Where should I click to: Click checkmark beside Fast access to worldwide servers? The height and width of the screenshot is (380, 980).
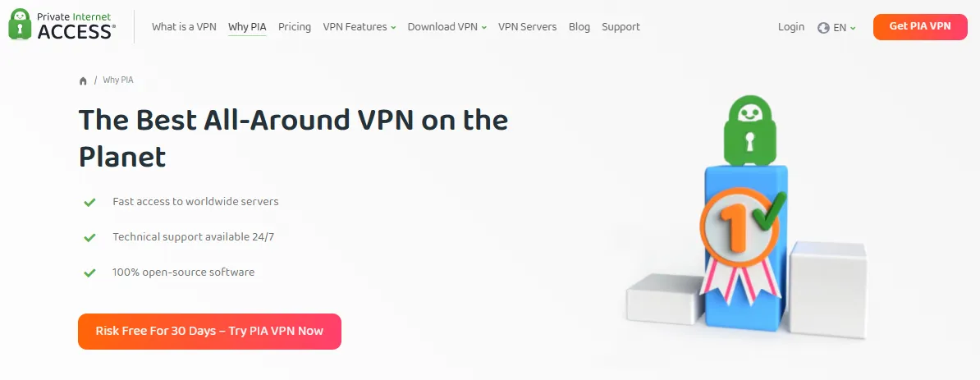point(90,202)
